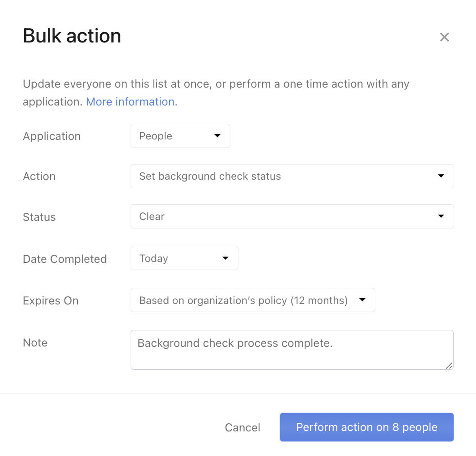
Task: Open the More information link
Action: coord(132,102)
